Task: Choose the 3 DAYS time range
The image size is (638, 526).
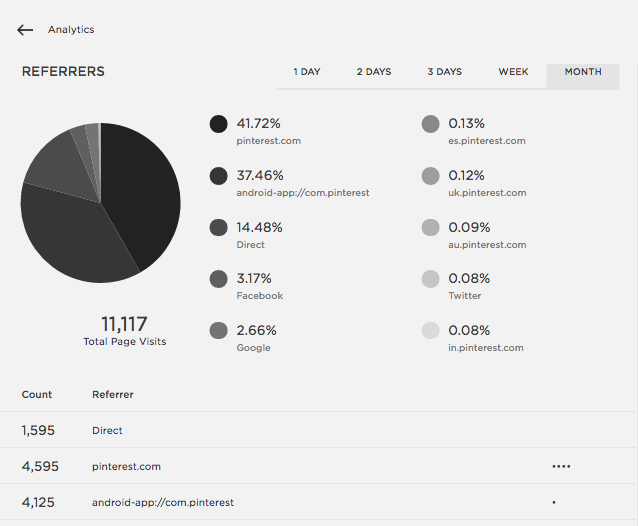Action: click(x=445, y=72)
